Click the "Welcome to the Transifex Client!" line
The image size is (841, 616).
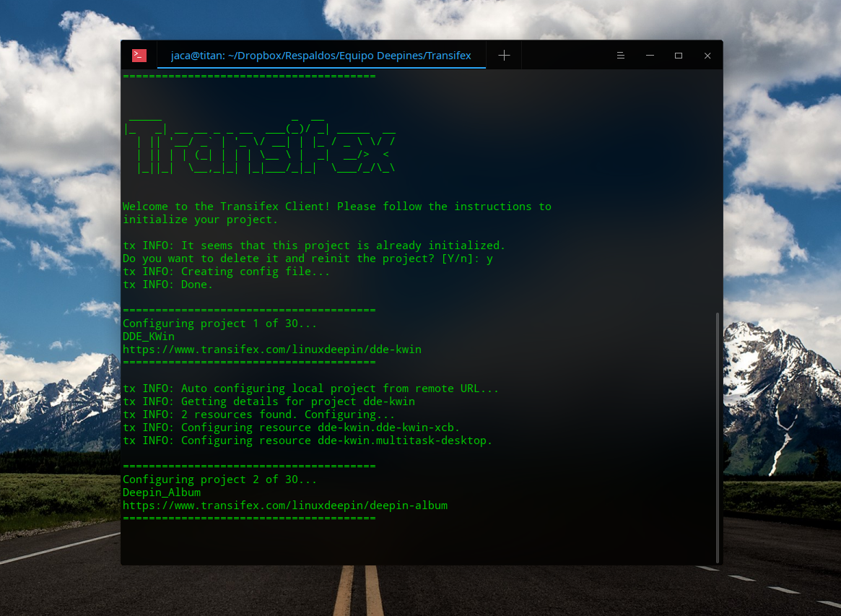click(x=337, y=207)
